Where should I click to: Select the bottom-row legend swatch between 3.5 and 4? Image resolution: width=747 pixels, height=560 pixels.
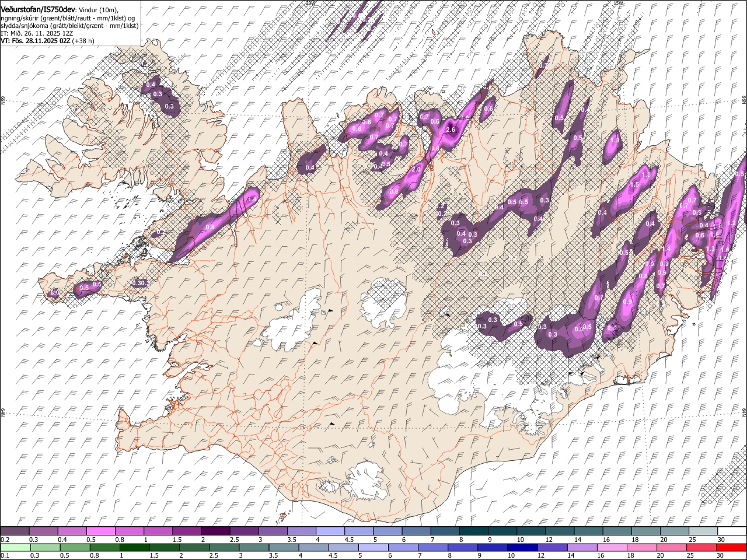point(284,547)
